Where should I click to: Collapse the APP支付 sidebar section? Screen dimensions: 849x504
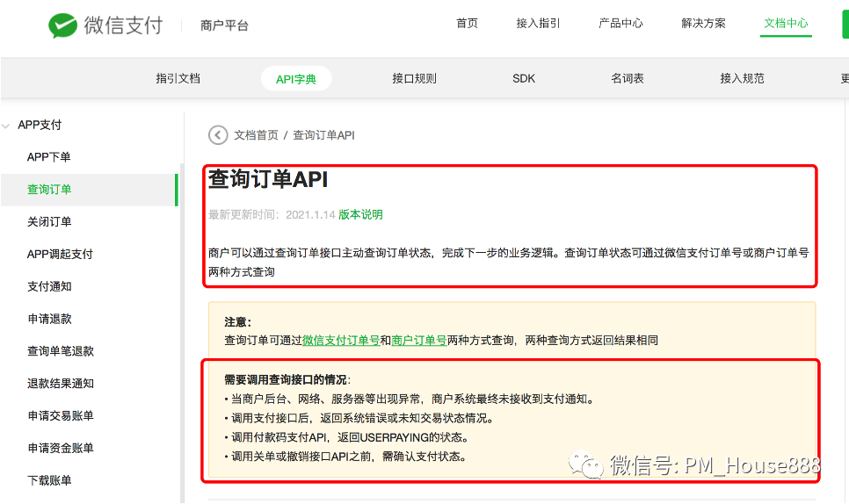pos(6,126)
